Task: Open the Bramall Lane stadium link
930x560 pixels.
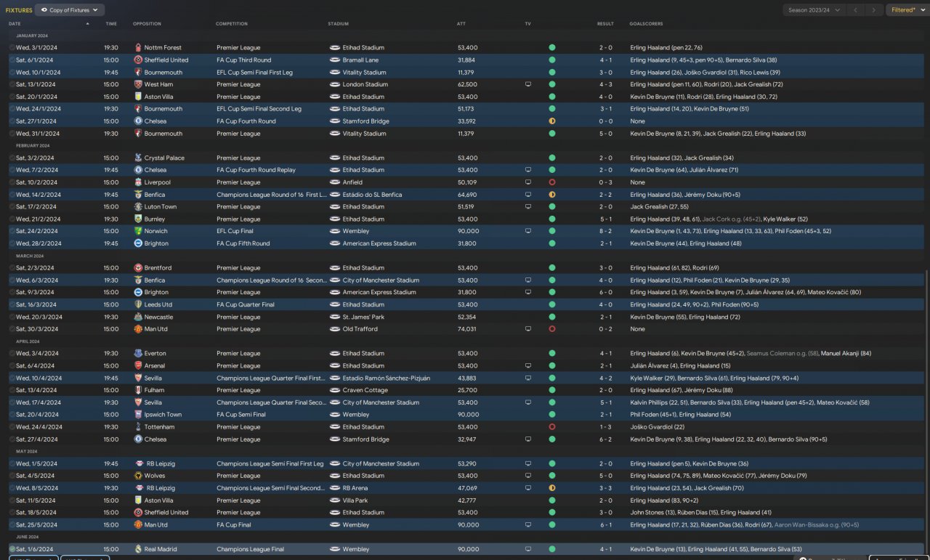Action: pos(361,60)
